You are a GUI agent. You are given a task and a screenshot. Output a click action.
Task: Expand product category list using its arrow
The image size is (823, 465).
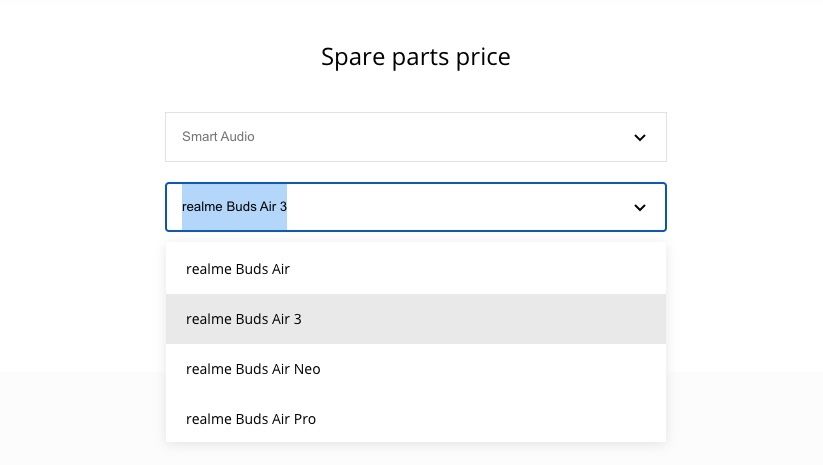[639, 138]
